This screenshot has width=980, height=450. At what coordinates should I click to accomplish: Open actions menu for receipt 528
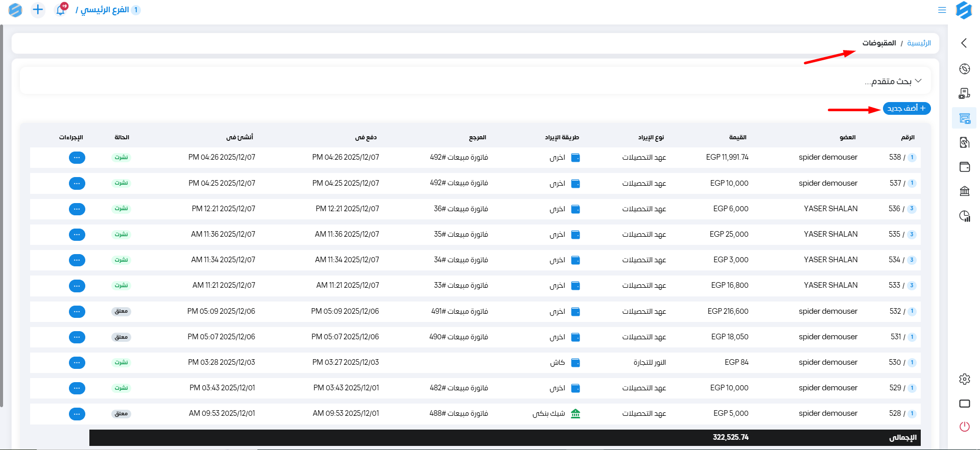tap(77, 414)
